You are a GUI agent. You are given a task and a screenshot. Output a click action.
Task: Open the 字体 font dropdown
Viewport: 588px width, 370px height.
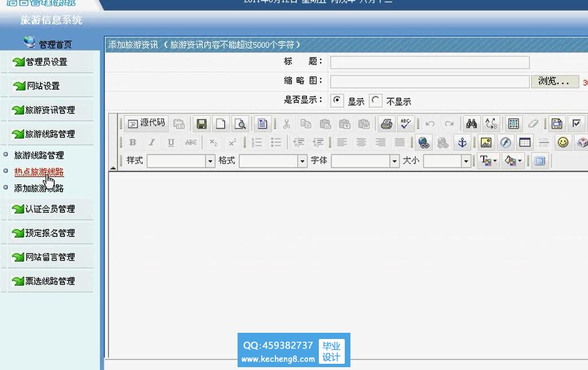[x=365, y=161]
